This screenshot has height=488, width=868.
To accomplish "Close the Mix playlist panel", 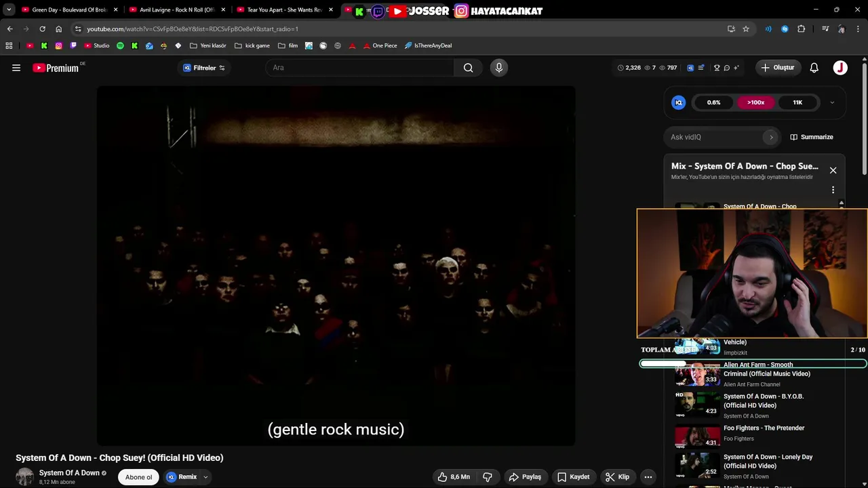I will (833, 170).
